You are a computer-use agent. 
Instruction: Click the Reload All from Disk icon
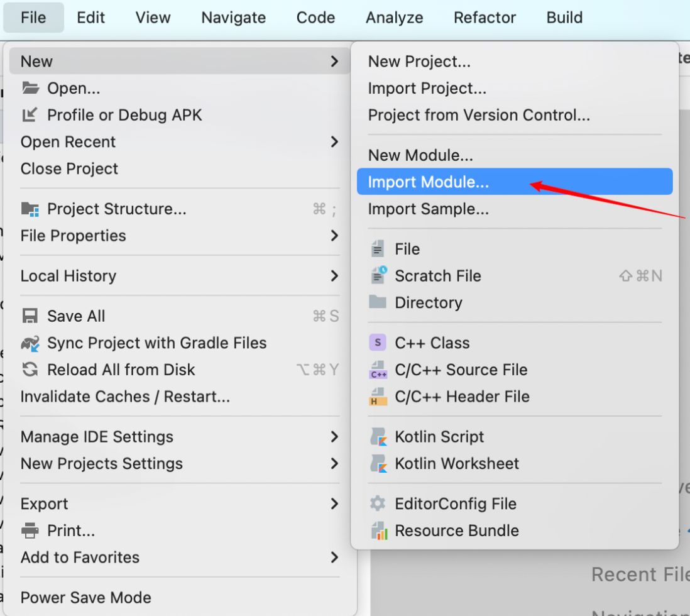30,370
